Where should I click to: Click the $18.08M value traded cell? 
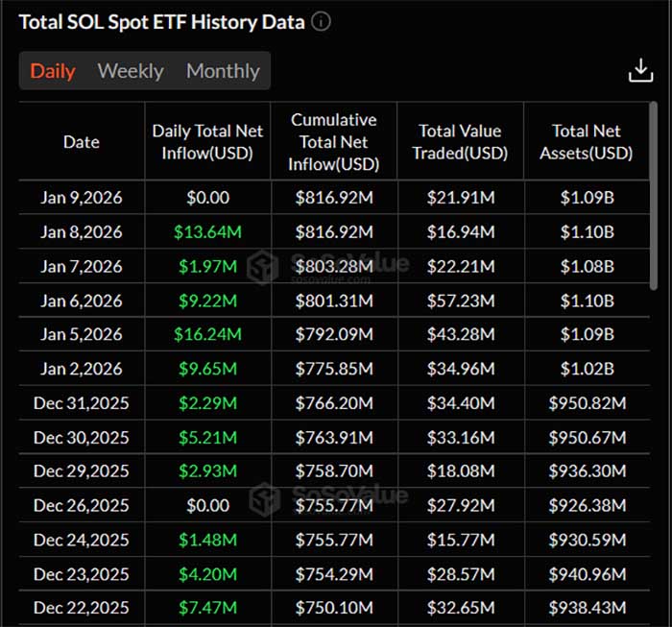click(461, 471)
